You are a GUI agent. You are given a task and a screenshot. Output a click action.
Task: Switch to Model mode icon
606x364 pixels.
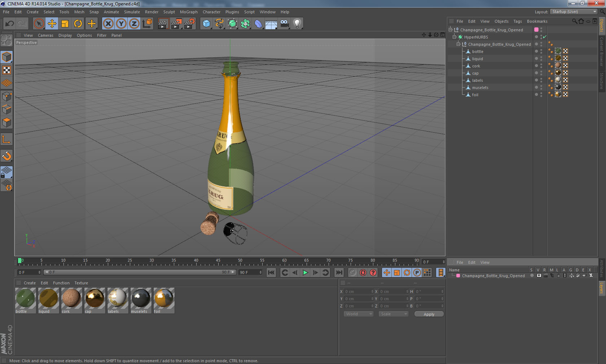click(x=7, y=57)
